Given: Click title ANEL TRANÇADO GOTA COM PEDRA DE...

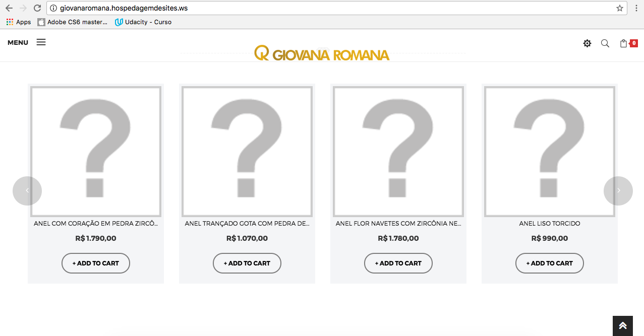Looking at the screenshot, I should tap(247, 224).
